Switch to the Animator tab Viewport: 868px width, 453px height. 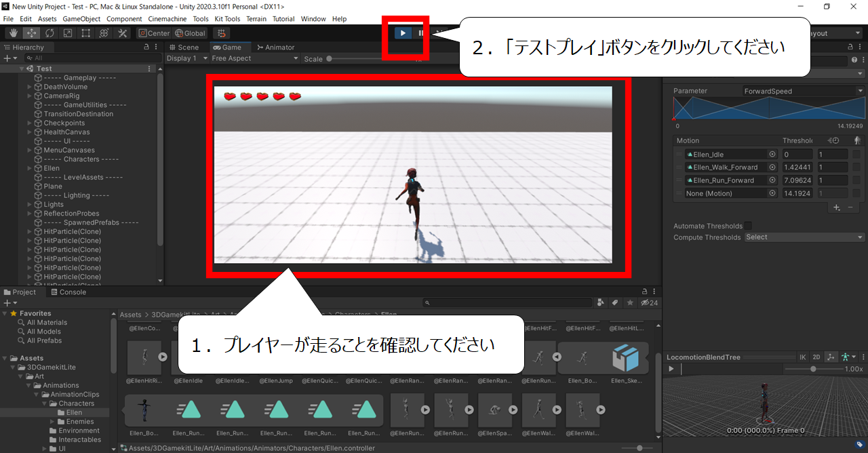coord(275,47)
